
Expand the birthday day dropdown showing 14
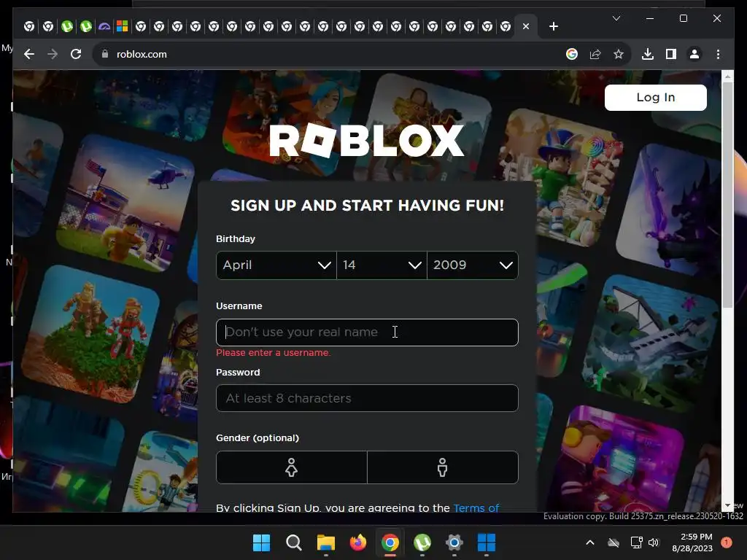(382, 265)
